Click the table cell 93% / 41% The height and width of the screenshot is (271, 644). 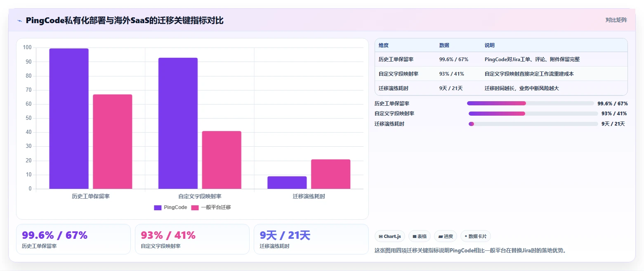[452, 74]
